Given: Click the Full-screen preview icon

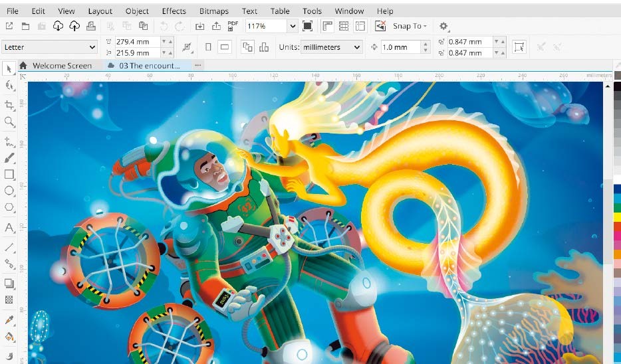Looking at the screenshot, I should click(307, 26).
